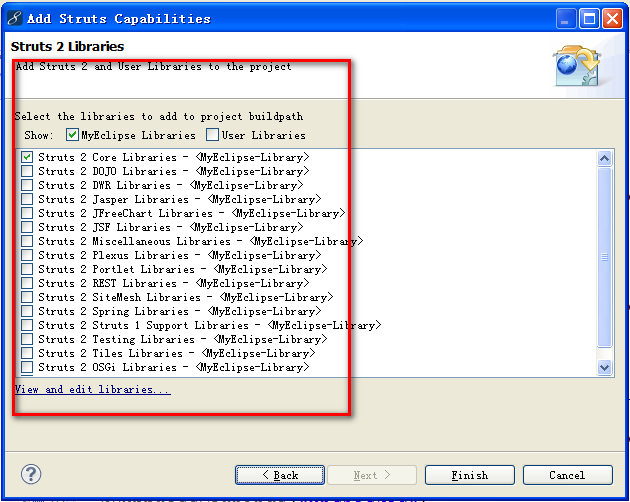Check Struts 2 JFreeChart Libraries

tap(27, 213)
